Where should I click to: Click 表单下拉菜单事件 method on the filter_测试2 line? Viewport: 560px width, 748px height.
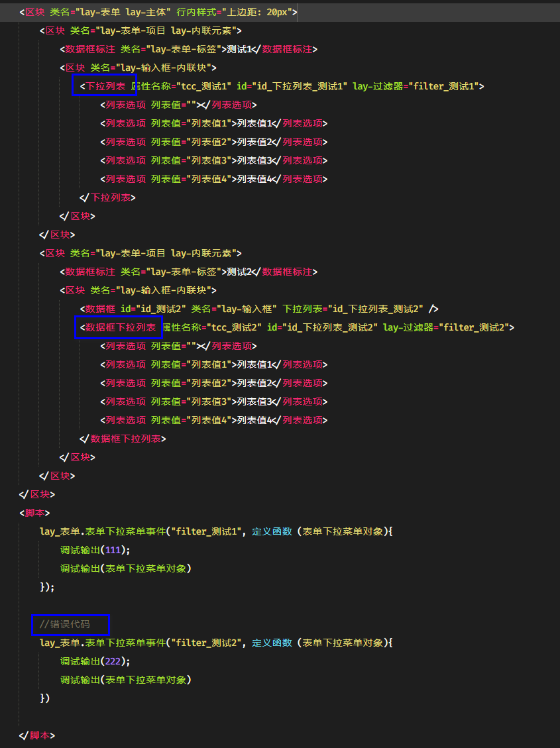(125, 643)
